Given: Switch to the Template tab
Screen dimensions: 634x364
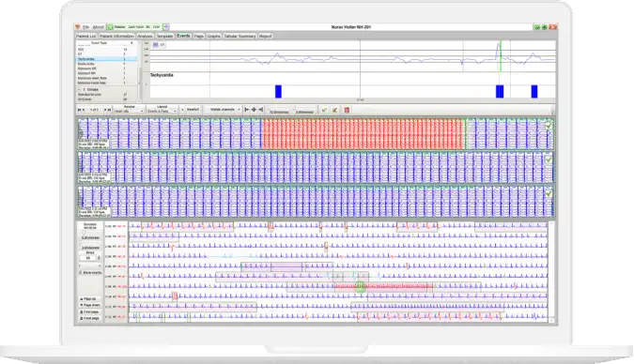Looking at the screenshot, I should pyautogui.click(x=164, y=36).
